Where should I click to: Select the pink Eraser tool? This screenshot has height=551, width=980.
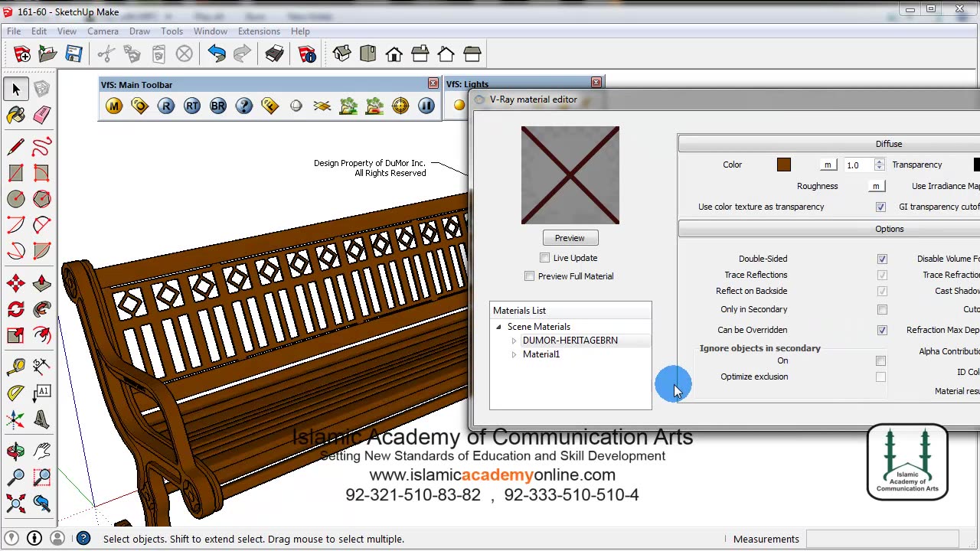click(42, 115)
